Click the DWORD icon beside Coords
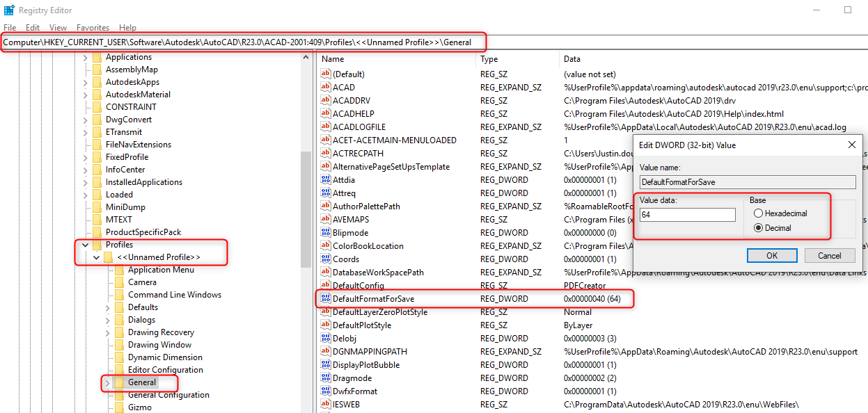Screen dimensions: 868x413 325,259
